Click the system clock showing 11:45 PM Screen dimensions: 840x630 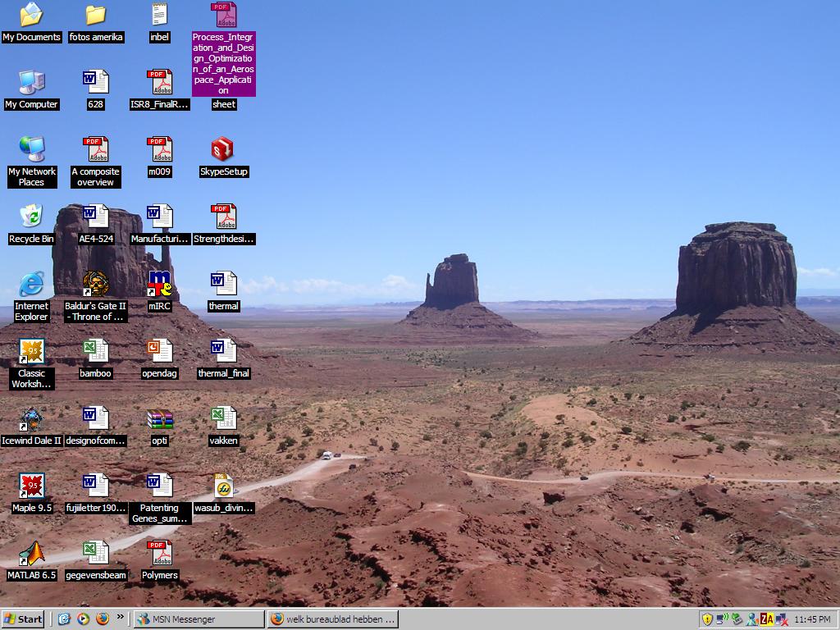pos(811,619)
